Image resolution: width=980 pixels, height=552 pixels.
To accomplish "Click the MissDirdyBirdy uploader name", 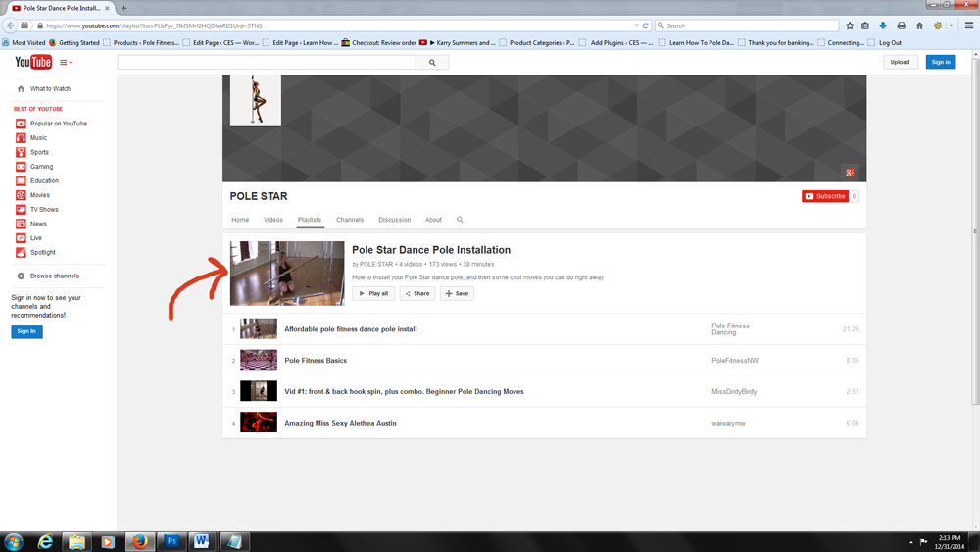I will (734, 392).
